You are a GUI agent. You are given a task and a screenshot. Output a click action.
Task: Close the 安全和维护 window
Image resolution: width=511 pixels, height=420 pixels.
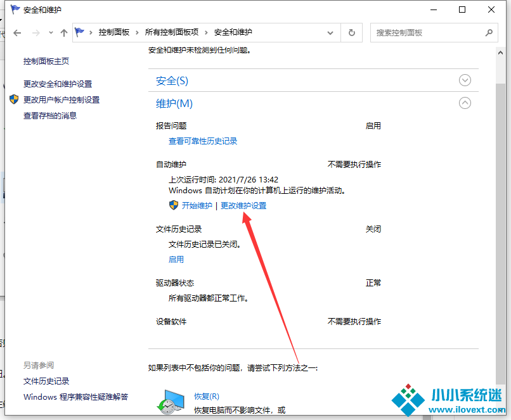tap(491, 10)
